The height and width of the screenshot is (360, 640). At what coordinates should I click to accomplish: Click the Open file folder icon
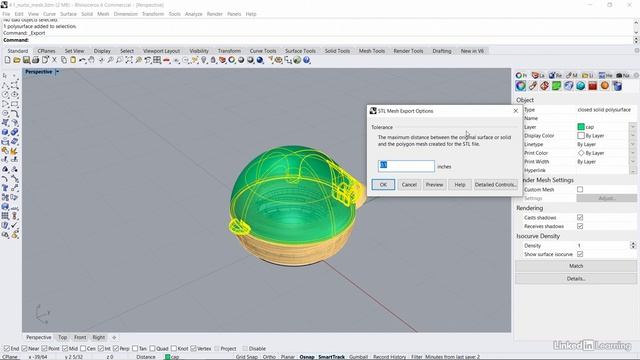(17, 60)
